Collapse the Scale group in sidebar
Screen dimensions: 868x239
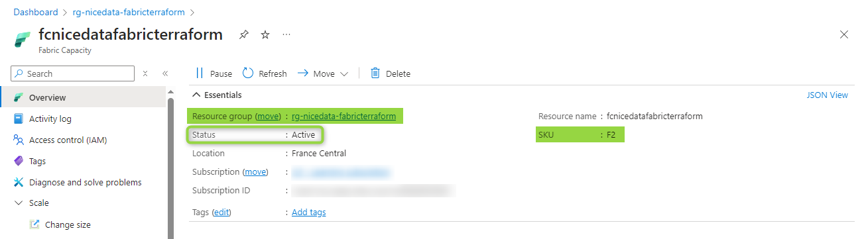(19, 203)
